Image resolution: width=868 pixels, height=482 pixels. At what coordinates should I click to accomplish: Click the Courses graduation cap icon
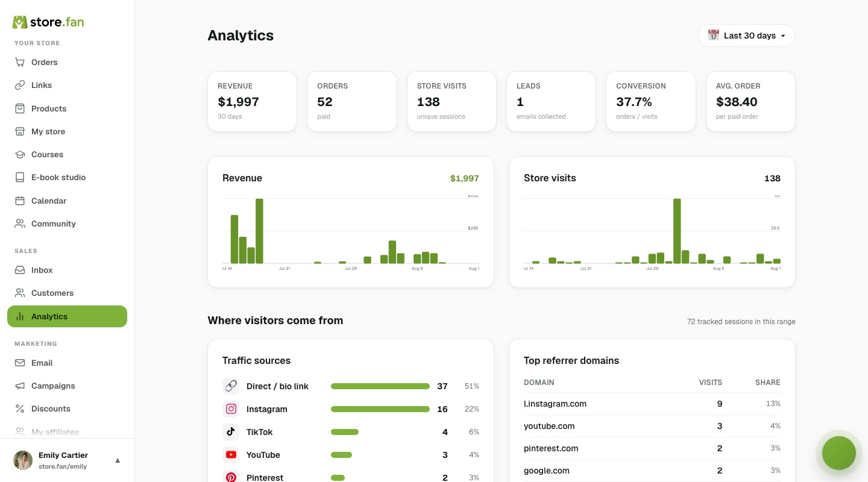coord(20,154)
